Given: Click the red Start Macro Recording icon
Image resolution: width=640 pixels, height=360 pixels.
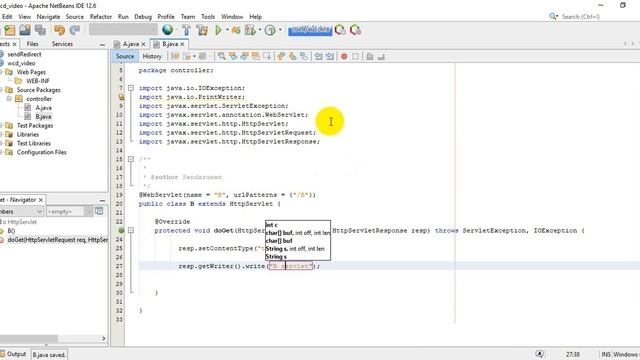Looking at the screenshot, I should coord(344,56).
